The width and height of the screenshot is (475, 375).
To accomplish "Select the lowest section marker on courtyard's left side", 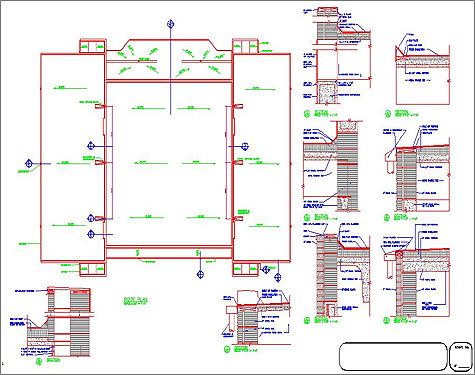I will click(x=91, y=234).
